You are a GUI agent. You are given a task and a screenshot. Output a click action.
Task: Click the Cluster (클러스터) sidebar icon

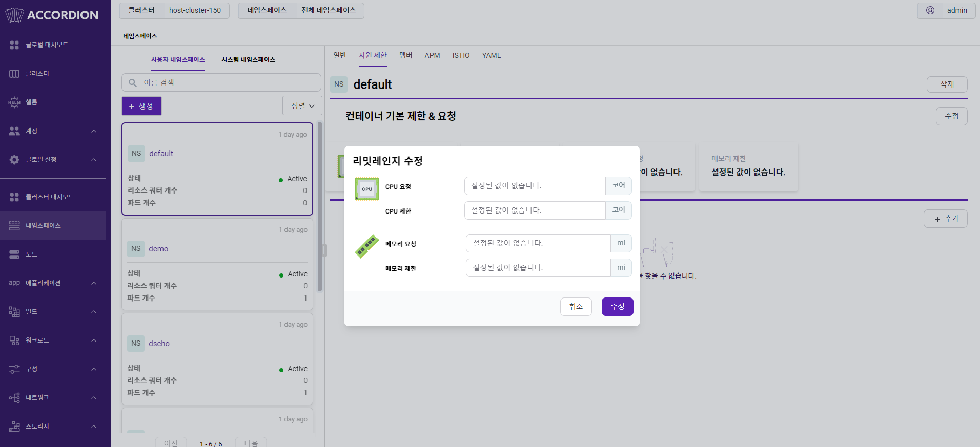pos(14,74)
